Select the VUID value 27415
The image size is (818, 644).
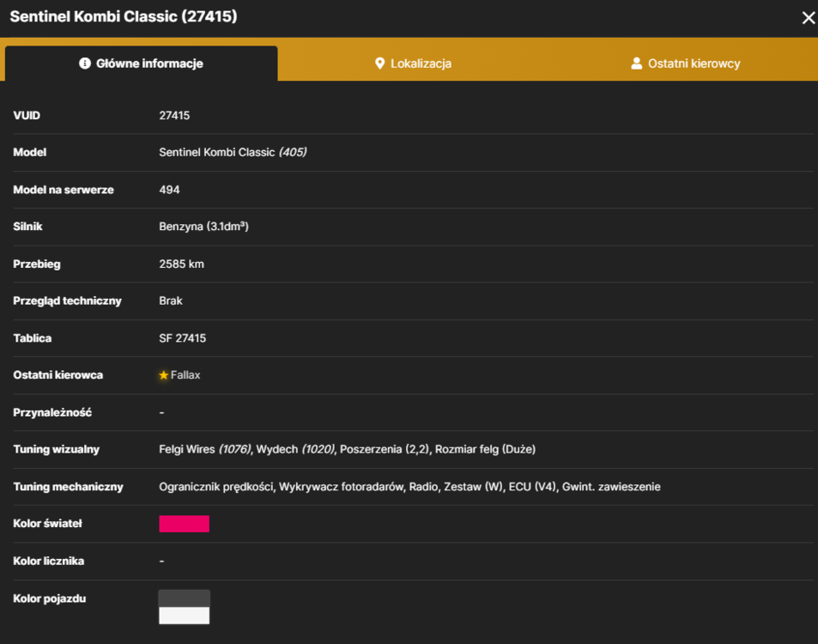(x=174, y=115)
